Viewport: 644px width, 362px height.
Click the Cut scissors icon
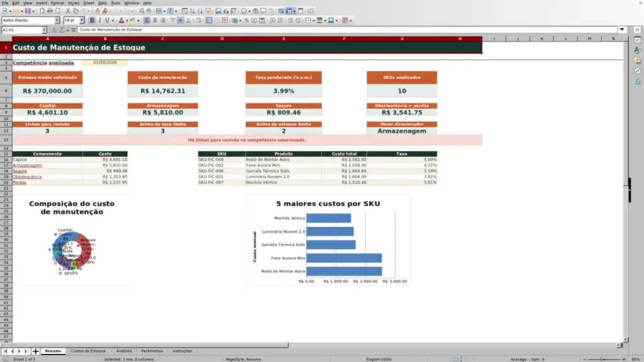pyautogui.click(x=68, y=11)
